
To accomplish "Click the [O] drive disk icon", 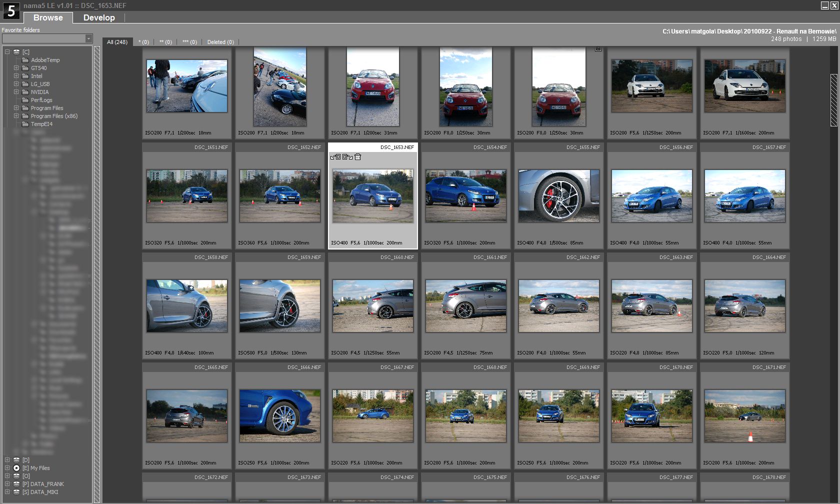I will pos(16,476).
